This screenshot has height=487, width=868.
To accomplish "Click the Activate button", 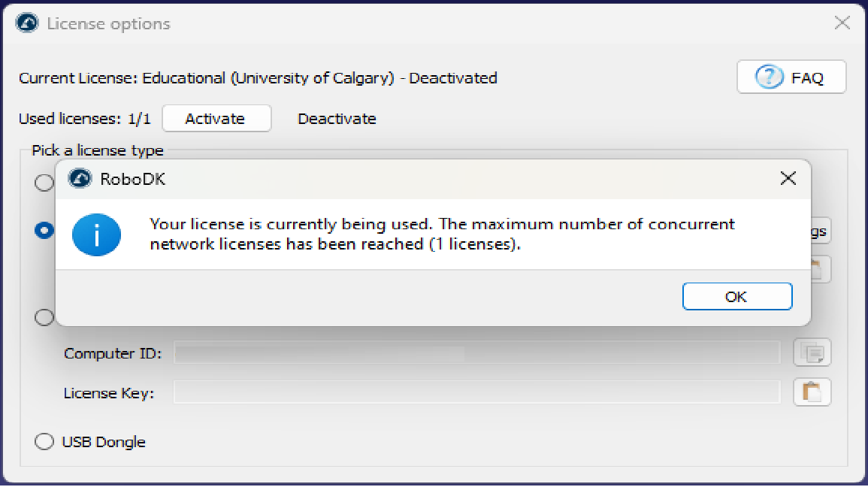I will point(216,119).
